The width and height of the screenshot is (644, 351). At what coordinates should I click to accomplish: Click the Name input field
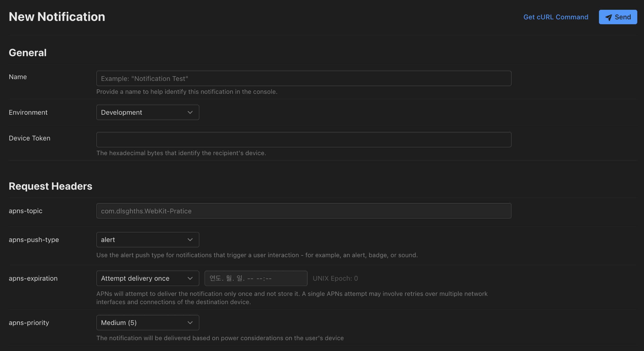[x=304, y=78]
